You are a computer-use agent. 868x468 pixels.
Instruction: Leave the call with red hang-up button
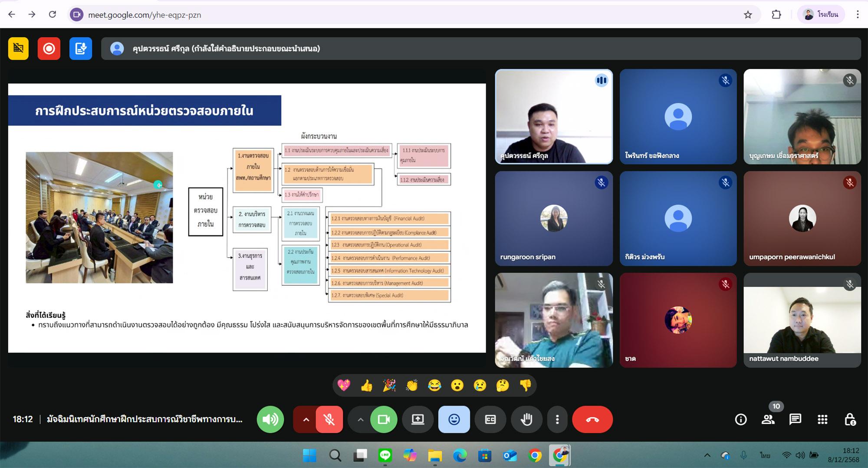point(592,419)
